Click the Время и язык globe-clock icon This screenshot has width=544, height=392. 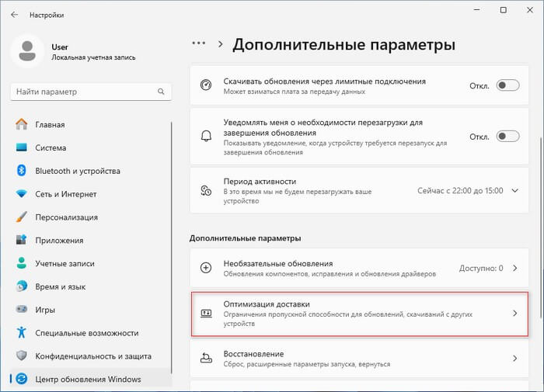click(x=22, y=286)
